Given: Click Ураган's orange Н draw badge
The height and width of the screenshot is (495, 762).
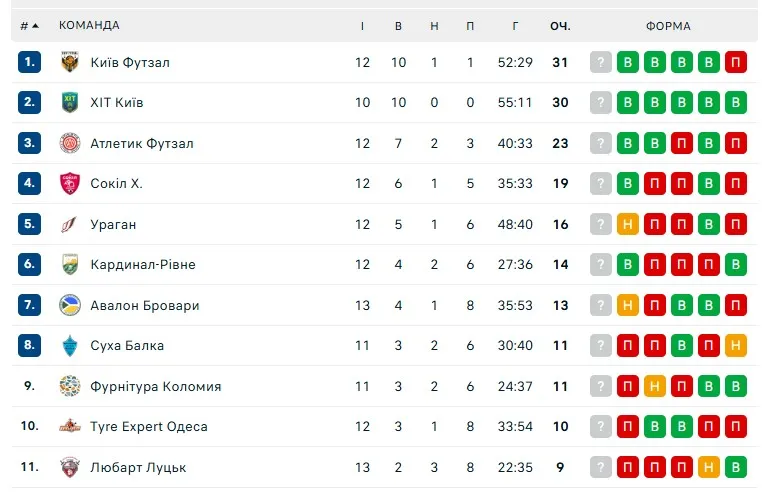Looking at the screenshot, I should 628,224.
